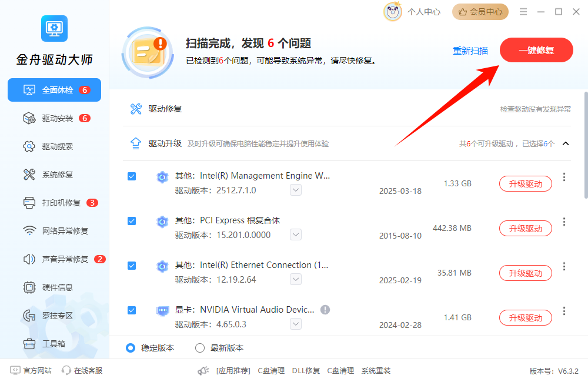Click the 声音异常修复 speaker icon
Screen dimensions: 588x382
[x=29, y=259]
